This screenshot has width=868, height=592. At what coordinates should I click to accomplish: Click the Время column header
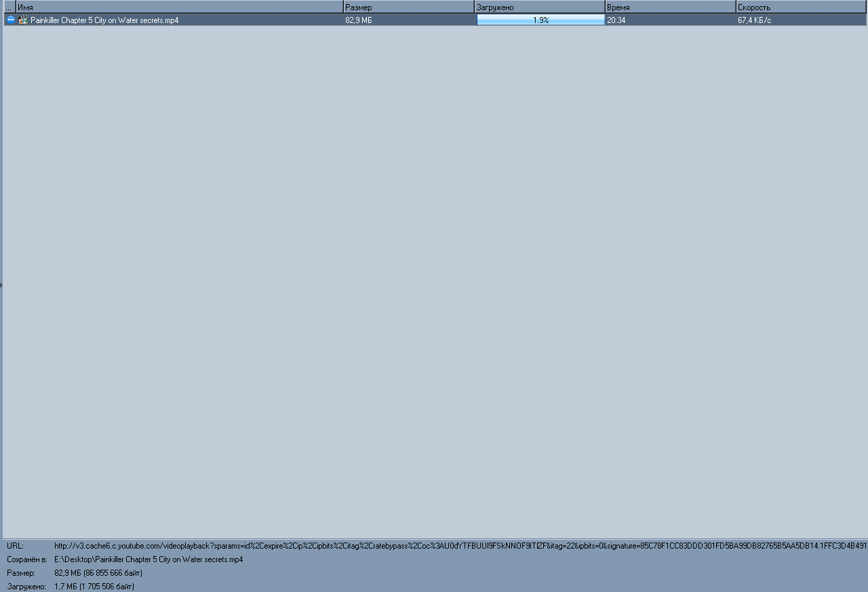coord(670,7)
